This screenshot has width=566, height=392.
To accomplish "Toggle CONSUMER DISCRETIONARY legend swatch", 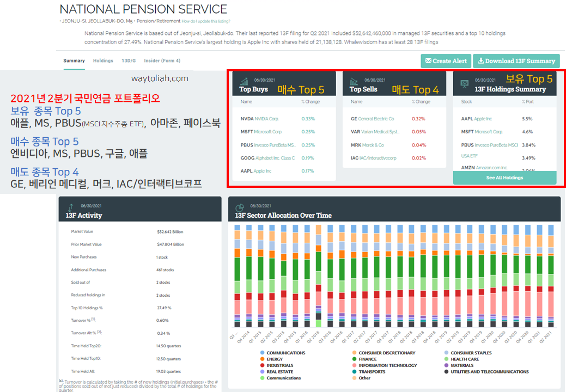I will pos(355,353).
